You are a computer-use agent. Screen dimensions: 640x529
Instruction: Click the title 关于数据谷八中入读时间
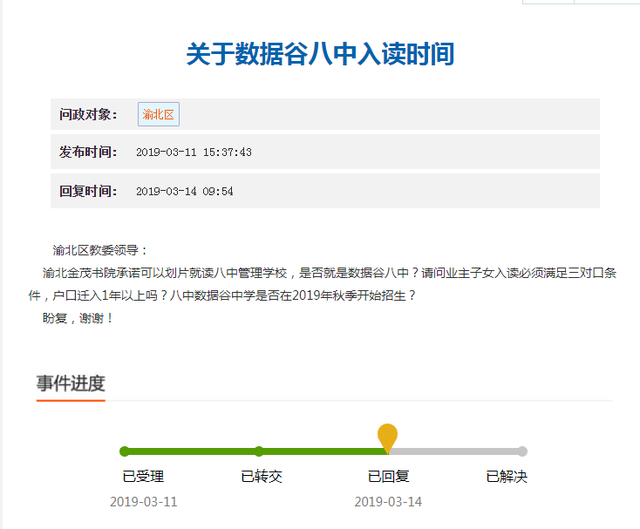coord(320,54)
